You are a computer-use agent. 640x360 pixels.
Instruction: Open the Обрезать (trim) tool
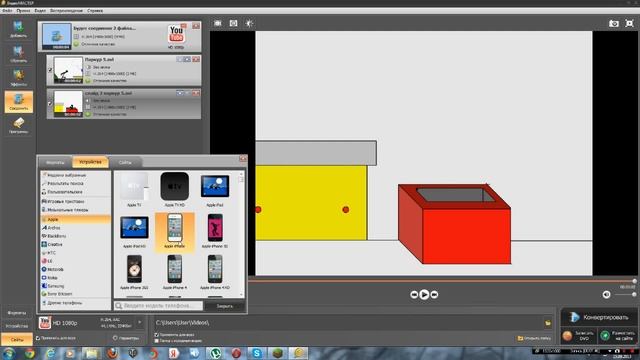pyautogui.click(x=18, y=54)
